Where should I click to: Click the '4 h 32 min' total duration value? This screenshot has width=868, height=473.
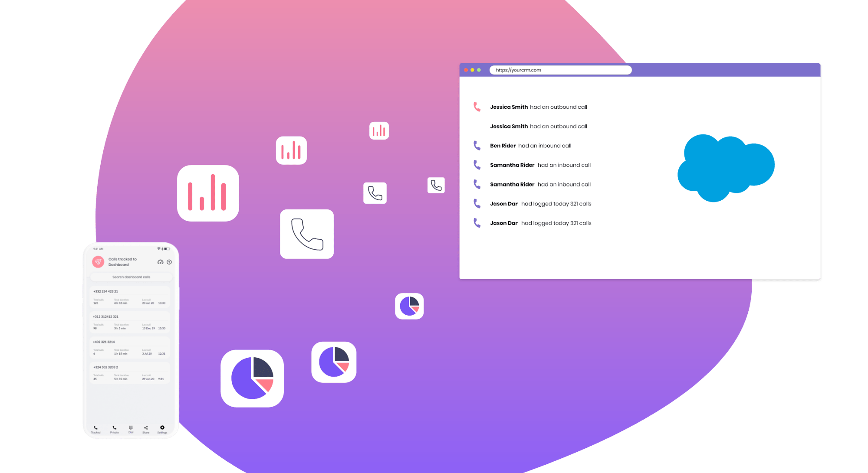tap(121, 303)
